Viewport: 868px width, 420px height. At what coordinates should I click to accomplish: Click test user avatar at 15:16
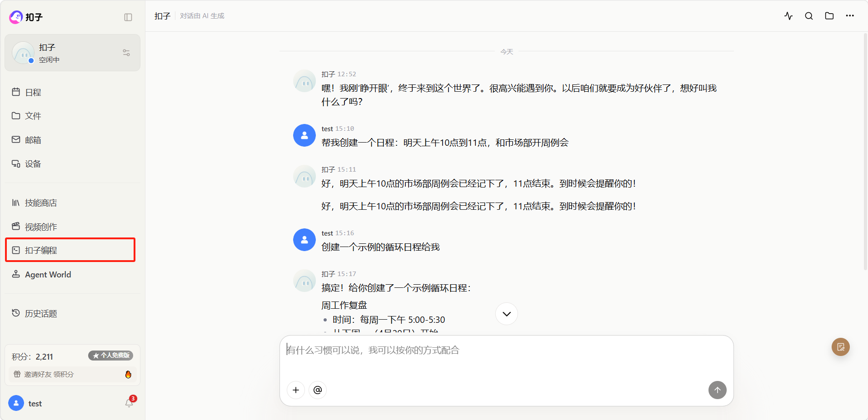(304, 240)
